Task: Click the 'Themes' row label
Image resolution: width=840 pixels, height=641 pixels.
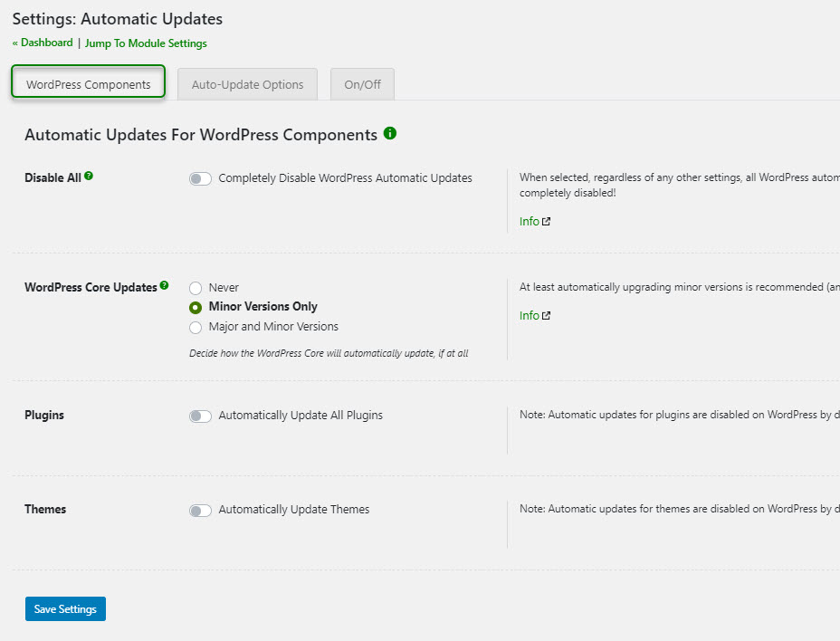Action: pos(45,509)
